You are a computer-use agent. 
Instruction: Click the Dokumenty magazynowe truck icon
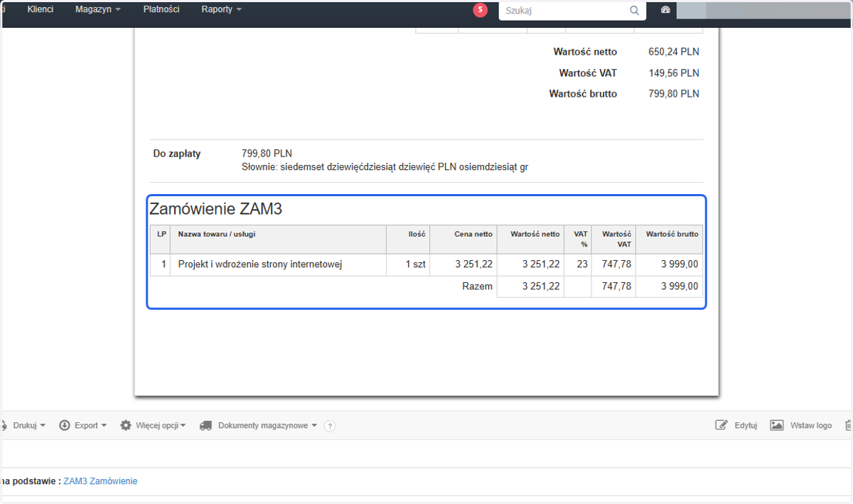point(205,425)
